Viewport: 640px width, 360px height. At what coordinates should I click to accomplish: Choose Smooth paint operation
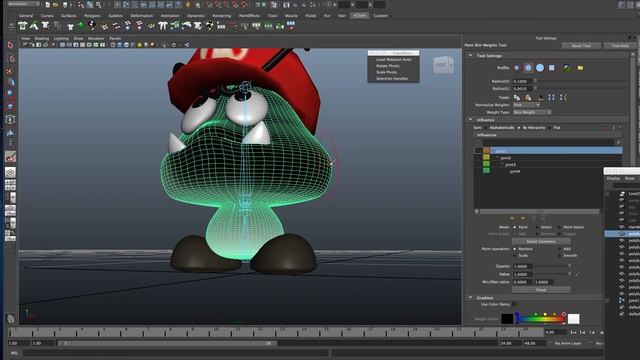pyautogui.click(x=559, y=256)
